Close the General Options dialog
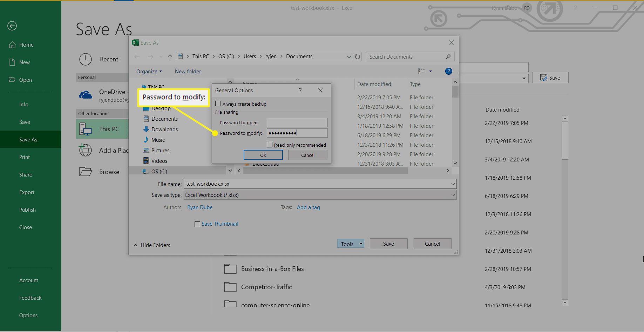 click(320, 90)
